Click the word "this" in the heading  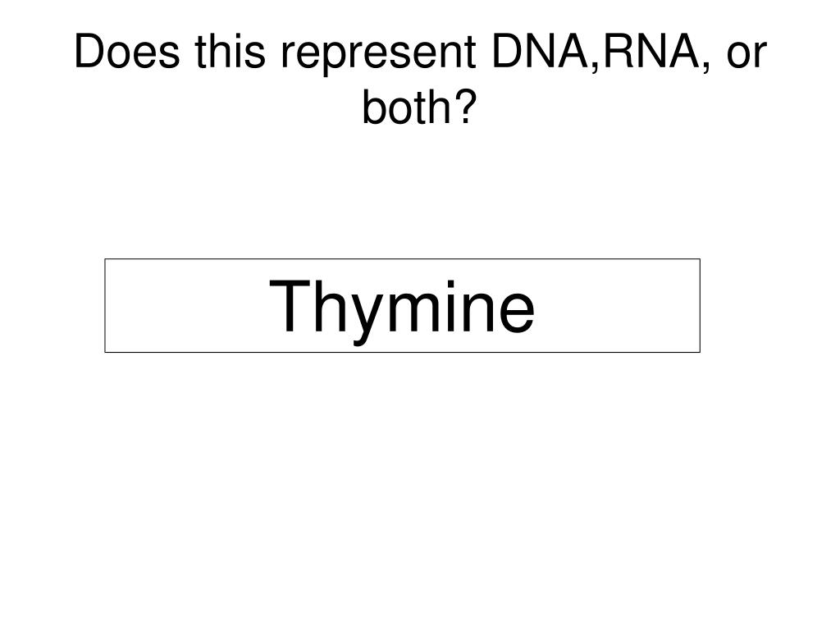tap(231, 52)
